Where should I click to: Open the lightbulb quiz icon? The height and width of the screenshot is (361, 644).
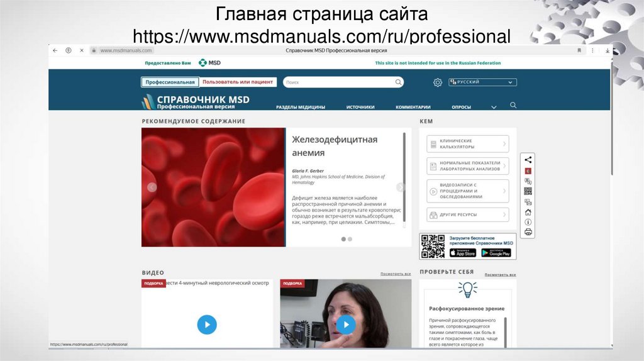point(467,289)
